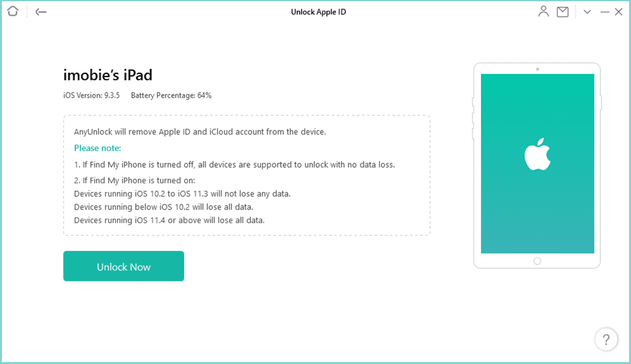
Task: Click the Please note heading
Action: 96,149
